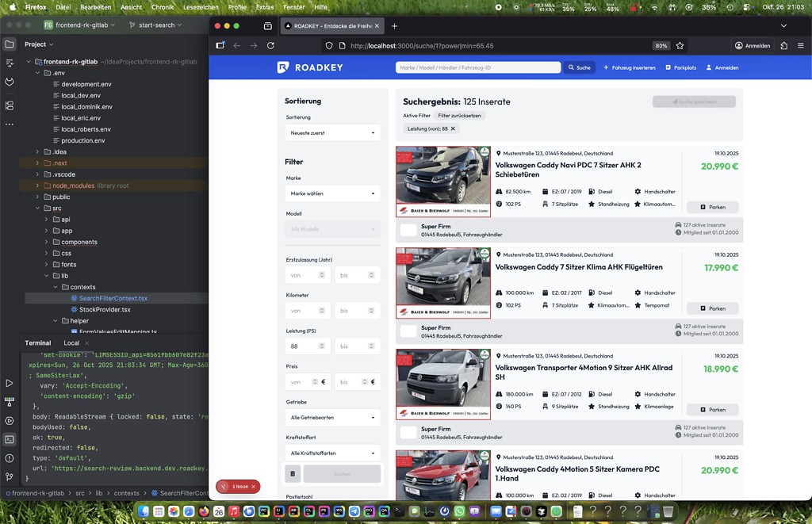The width and height of the screenshot is (812, 524).
Task: Click the Structure tool window icon
Action: click(10, 105)
